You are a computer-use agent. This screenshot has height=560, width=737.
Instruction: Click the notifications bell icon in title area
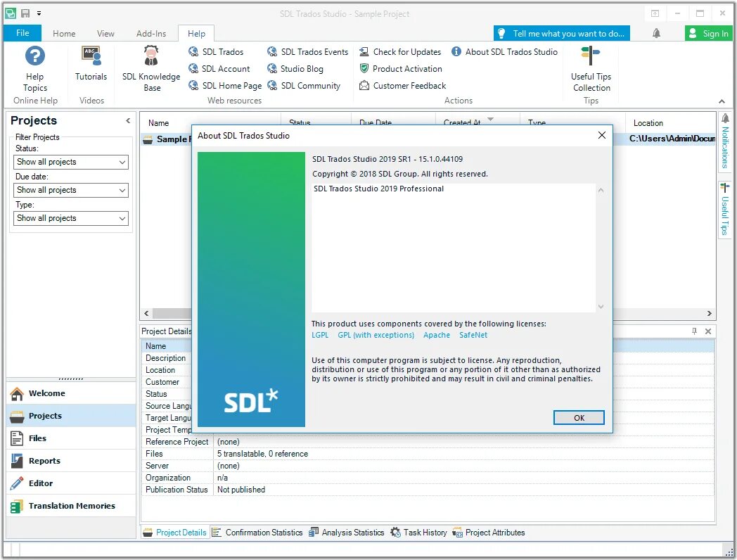coord(656,33)
